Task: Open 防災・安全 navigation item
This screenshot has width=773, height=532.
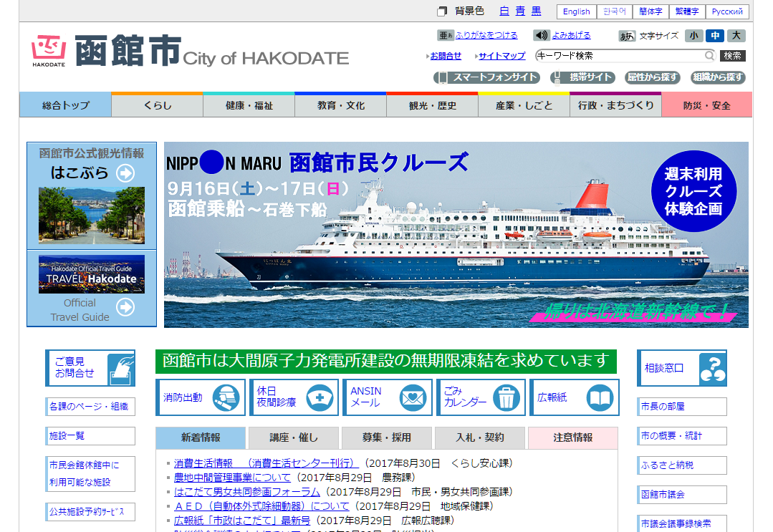Action: (707, 105)
